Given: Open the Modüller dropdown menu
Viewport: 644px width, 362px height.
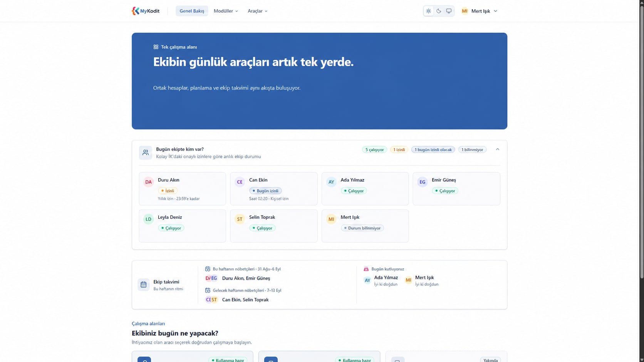Looking at the screenshot, I should click(x=226, y=11).
